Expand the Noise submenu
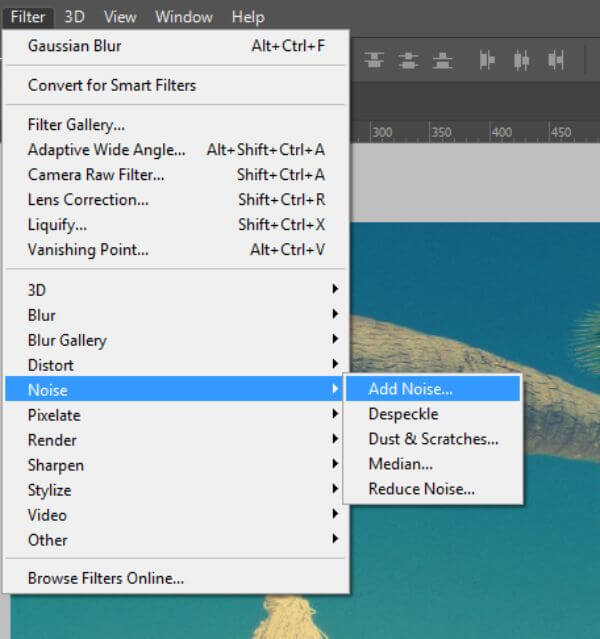Viewport: 600px width, 639px height. coord(176,389)
